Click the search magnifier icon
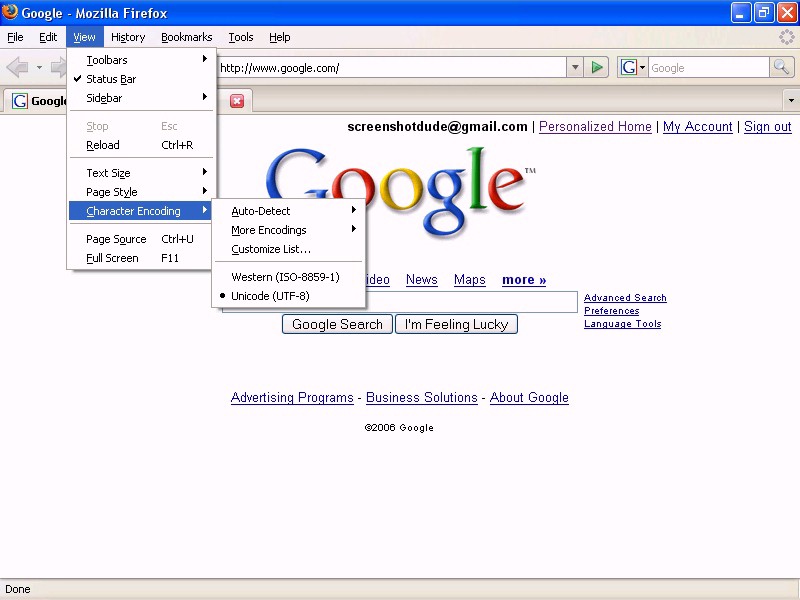Viewport: 800px width, 600px height. pyautogui.click(x=782, y=68)
